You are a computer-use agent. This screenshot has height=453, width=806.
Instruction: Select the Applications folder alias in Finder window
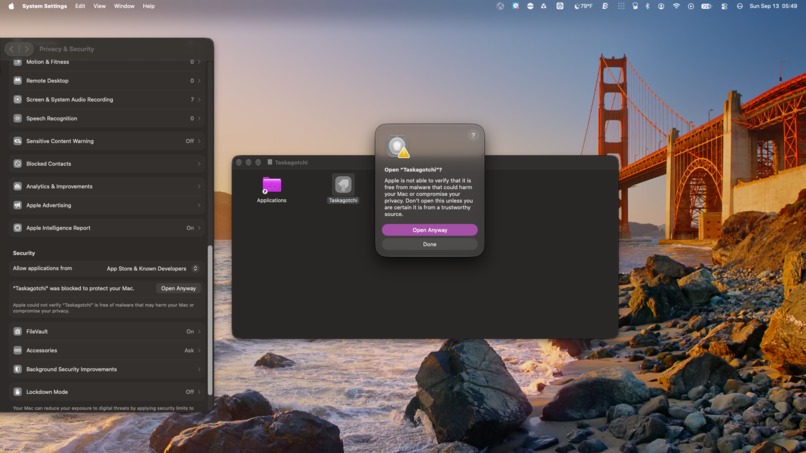[x=271, y=185]
